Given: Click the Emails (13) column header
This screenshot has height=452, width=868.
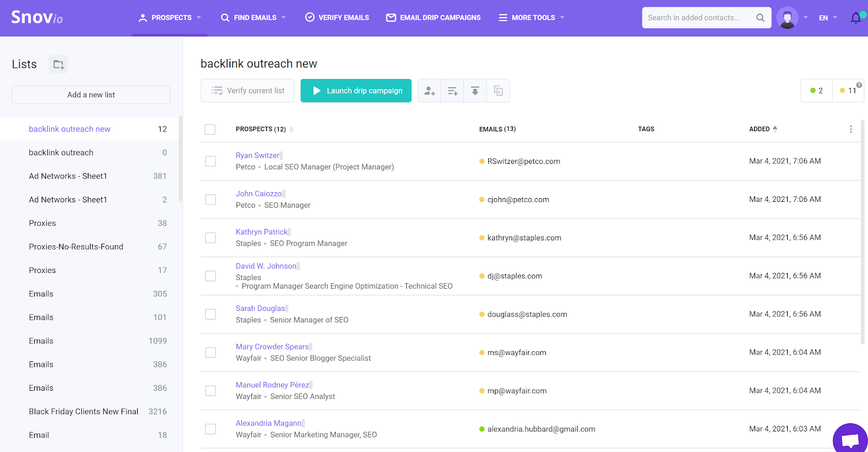Looking at the screenshot, I should [497, 129].
